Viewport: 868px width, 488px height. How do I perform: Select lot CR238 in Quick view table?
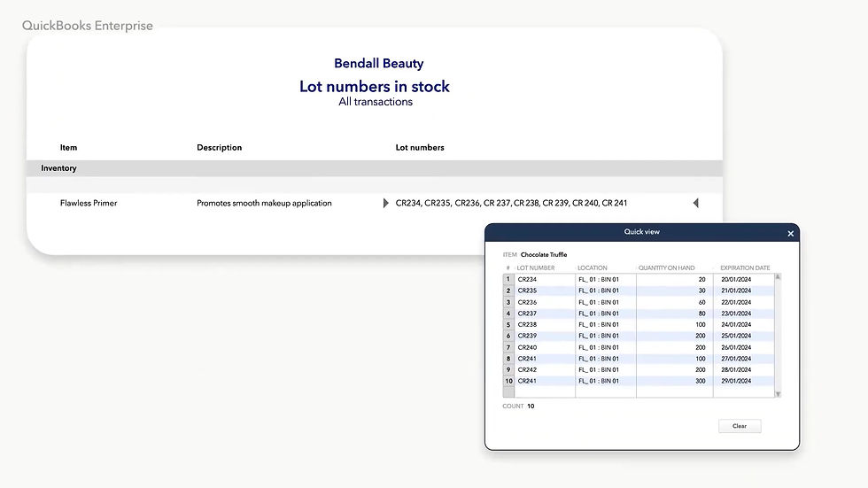(x=527, y=325)
